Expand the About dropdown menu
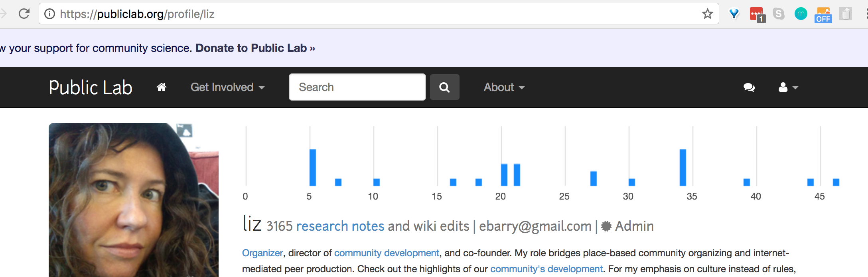 point(504,87)
